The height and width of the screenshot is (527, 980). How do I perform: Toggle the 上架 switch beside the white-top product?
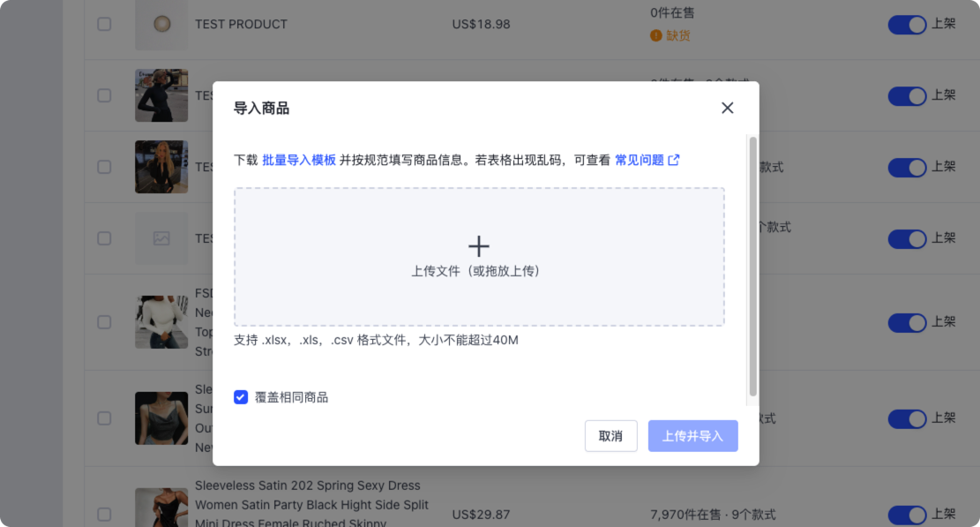907,322
